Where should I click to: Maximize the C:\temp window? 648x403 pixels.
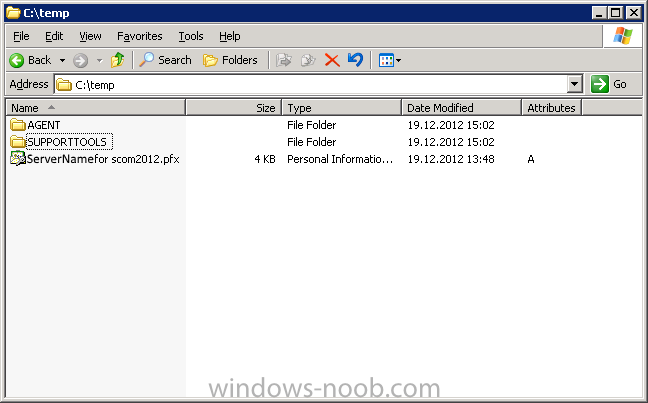coord(615,13)
